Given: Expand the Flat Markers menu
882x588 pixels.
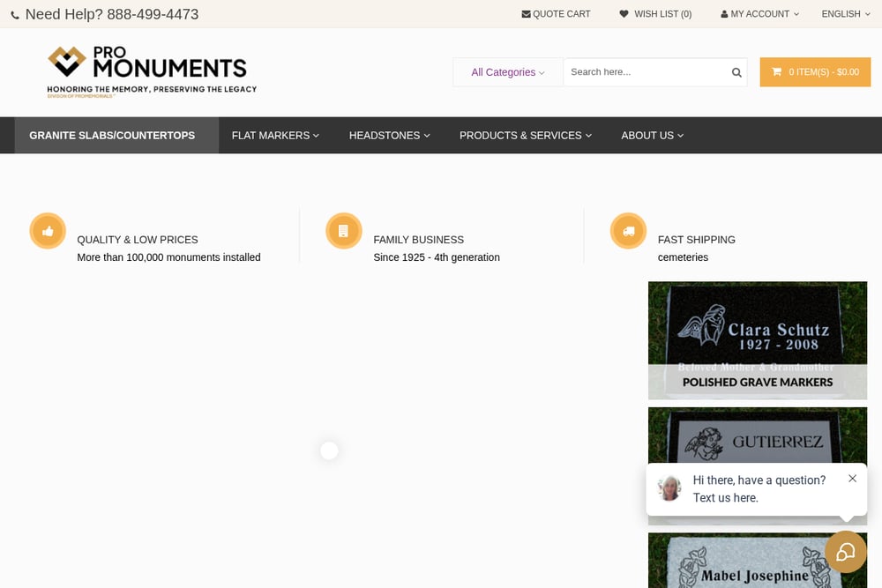Looking at the screenshot, I should click(275, 136).
